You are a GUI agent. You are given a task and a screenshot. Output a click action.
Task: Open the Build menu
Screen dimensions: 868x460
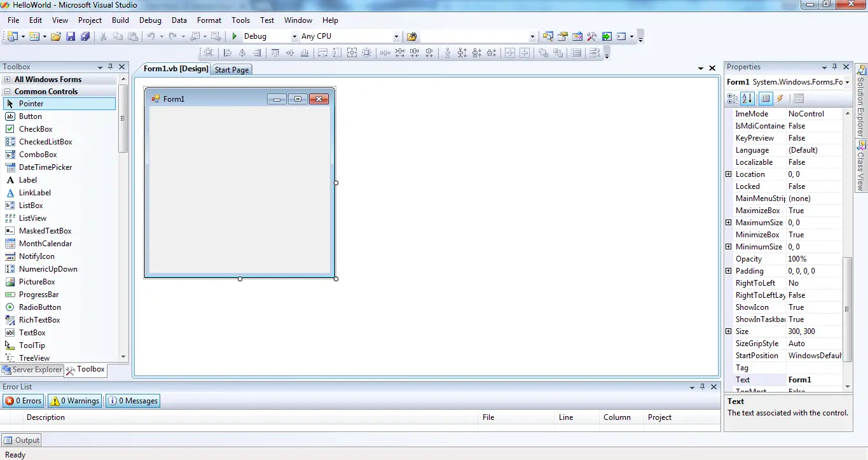[120, 20]
